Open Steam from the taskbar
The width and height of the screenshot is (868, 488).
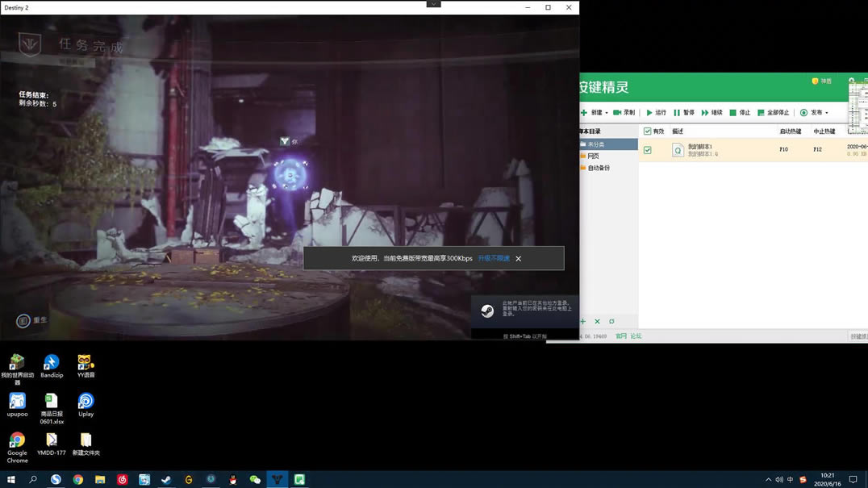point(166,479)
